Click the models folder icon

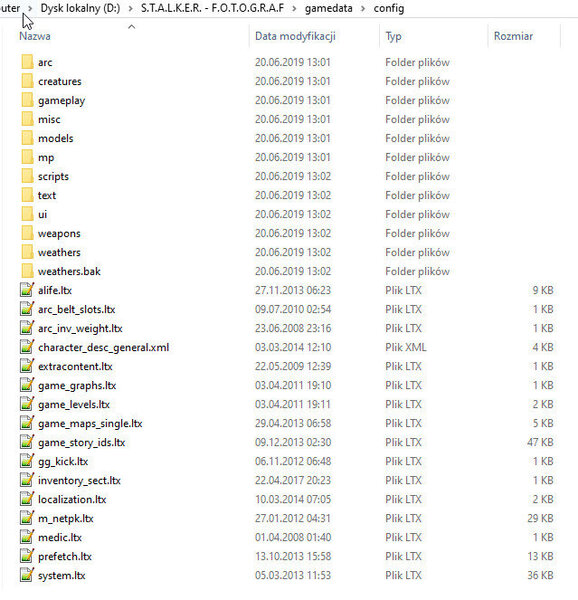(27, 138)
